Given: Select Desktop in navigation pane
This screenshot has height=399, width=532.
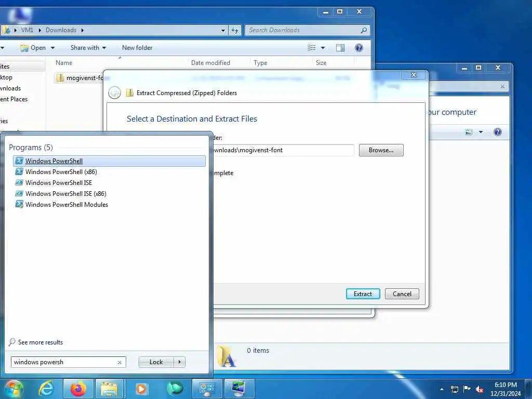Looking at the screenshot, I should (6, 77).
